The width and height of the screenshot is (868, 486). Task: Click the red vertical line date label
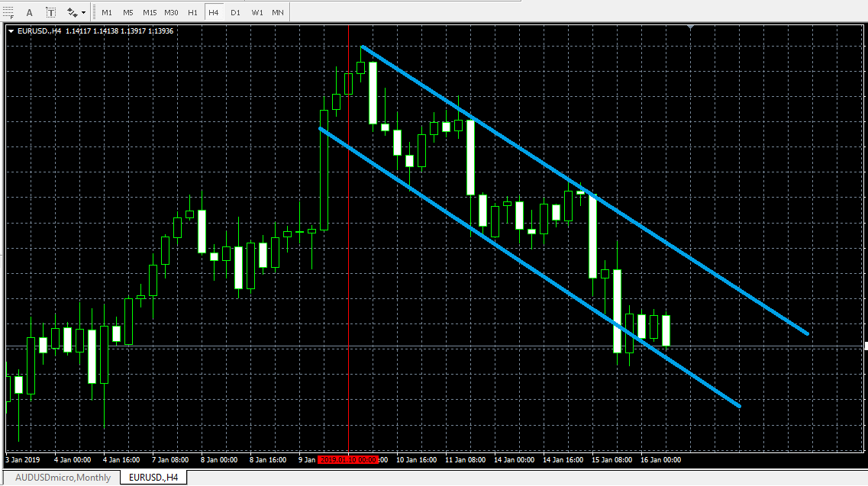[348, 460]
